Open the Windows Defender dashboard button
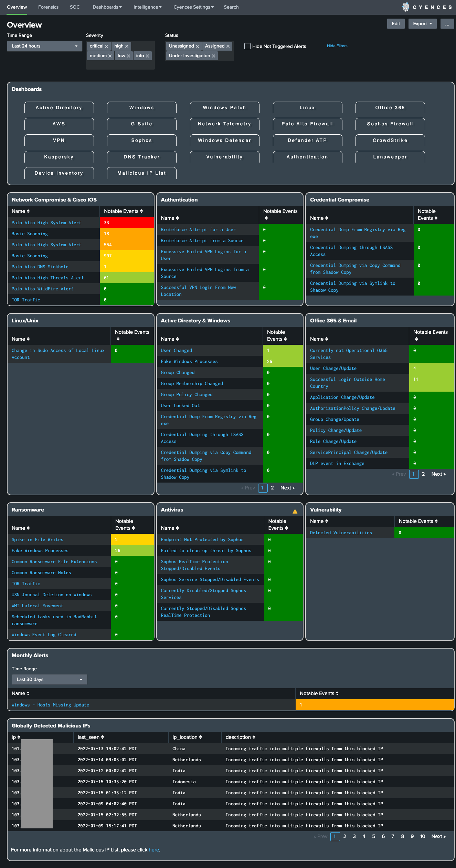 (225, 140)
